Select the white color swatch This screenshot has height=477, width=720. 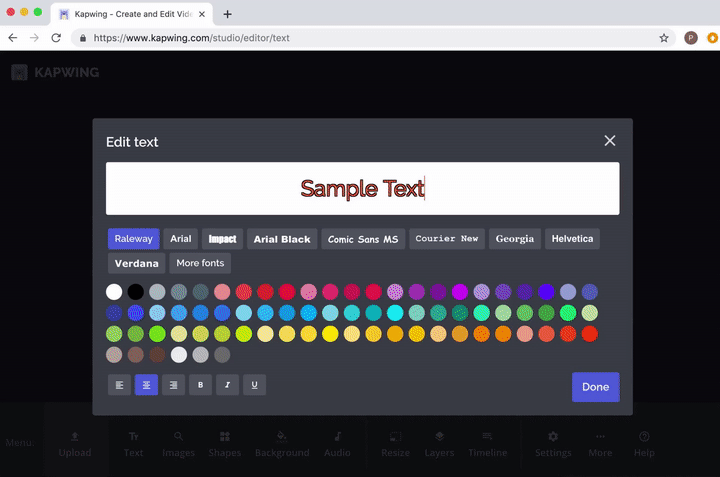(x=114, y=292)
